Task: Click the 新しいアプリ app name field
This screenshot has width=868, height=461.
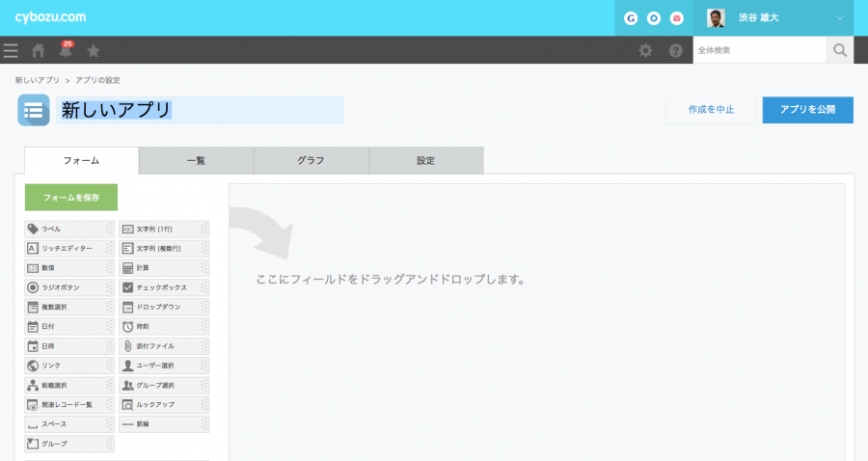Action: [199, 111]
